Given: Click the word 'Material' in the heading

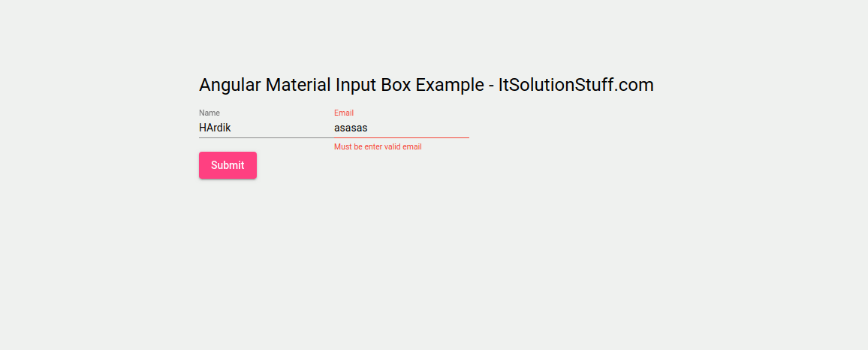Looking at the screenshot, I should pos(298,85).
